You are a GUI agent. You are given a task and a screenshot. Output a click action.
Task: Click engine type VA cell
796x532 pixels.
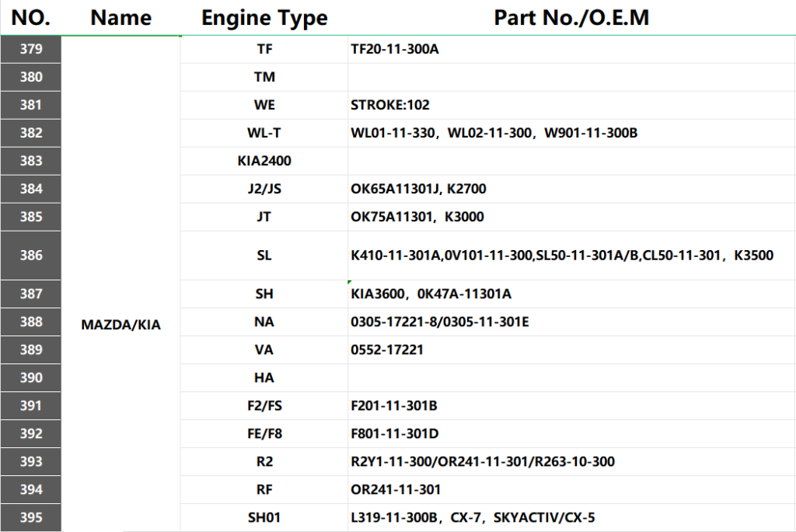pos(264,349)
